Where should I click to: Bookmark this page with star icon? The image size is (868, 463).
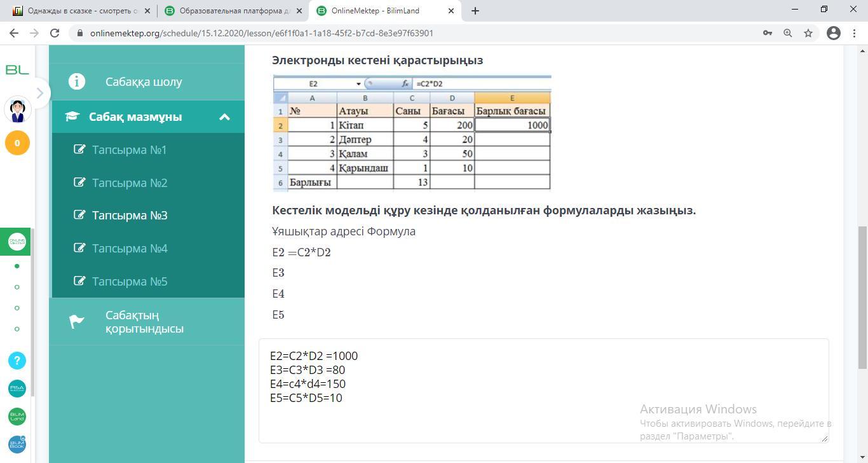coord(808,33)
